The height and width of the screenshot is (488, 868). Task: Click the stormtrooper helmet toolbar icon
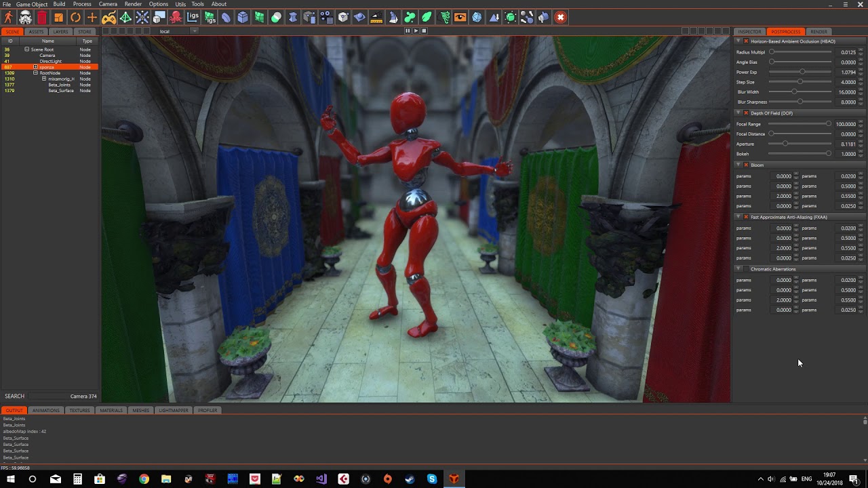(x=25, y=17)
